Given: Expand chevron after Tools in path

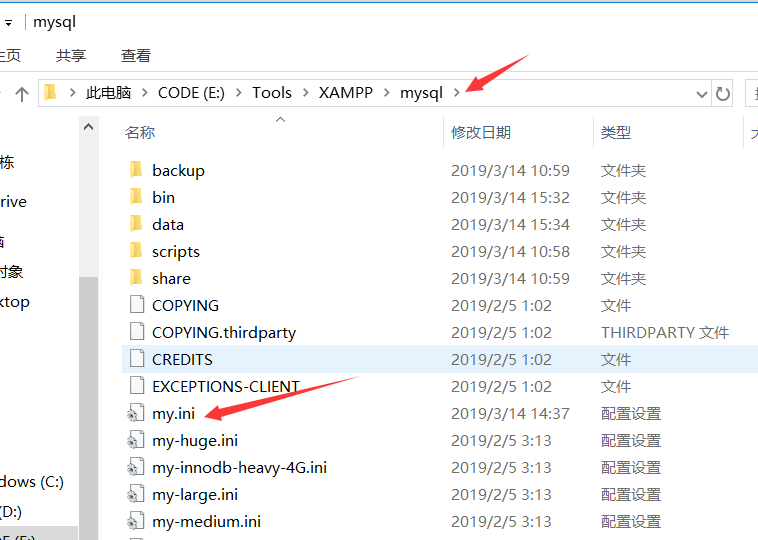Looking at the screenshot, I should (305, 92).
